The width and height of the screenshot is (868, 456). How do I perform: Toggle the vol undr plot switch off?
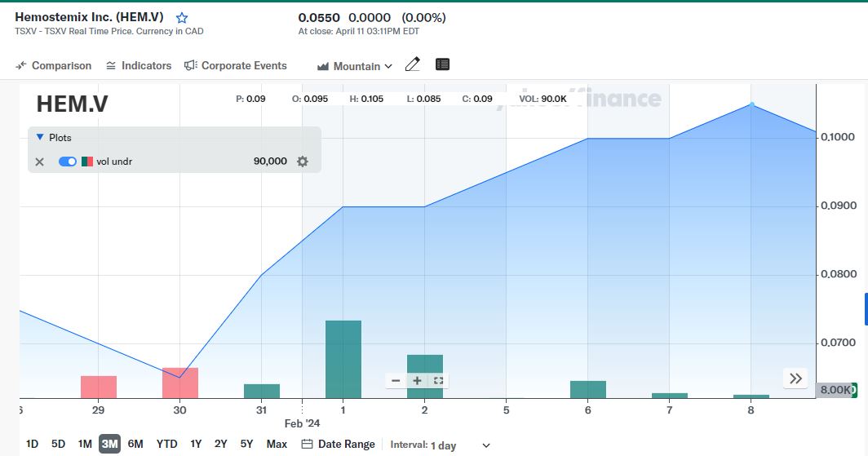[68, 162]
